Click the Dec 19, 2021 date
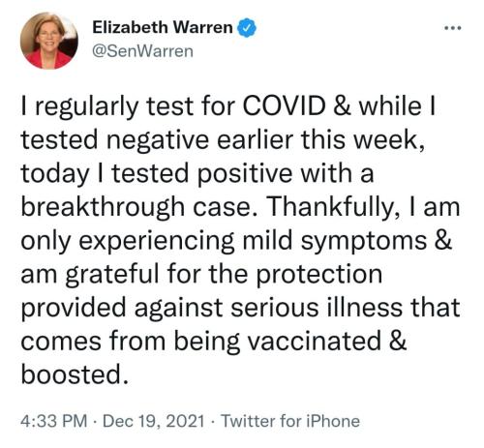Screen dimensions: 484x448 tap(154, 421)
